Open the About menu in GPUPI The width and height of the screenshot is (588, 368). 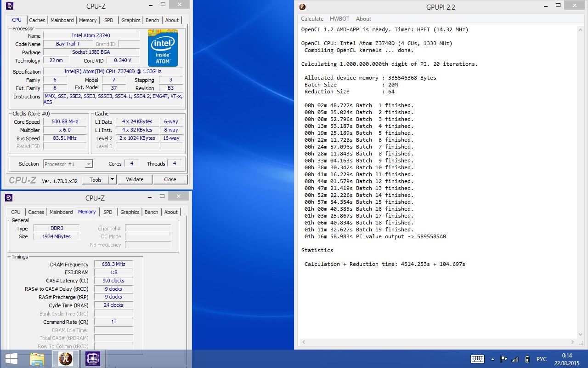click(x=363, y=19)
